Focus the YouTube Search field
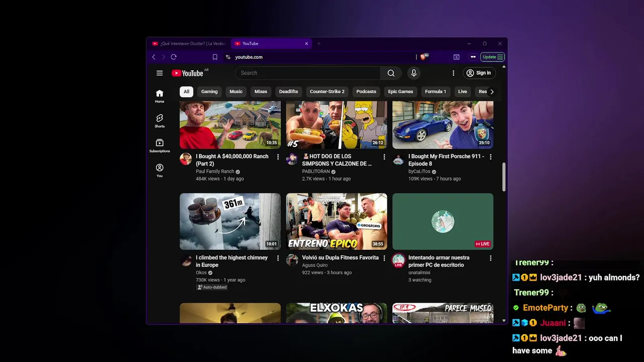 (x=308, y=73)
